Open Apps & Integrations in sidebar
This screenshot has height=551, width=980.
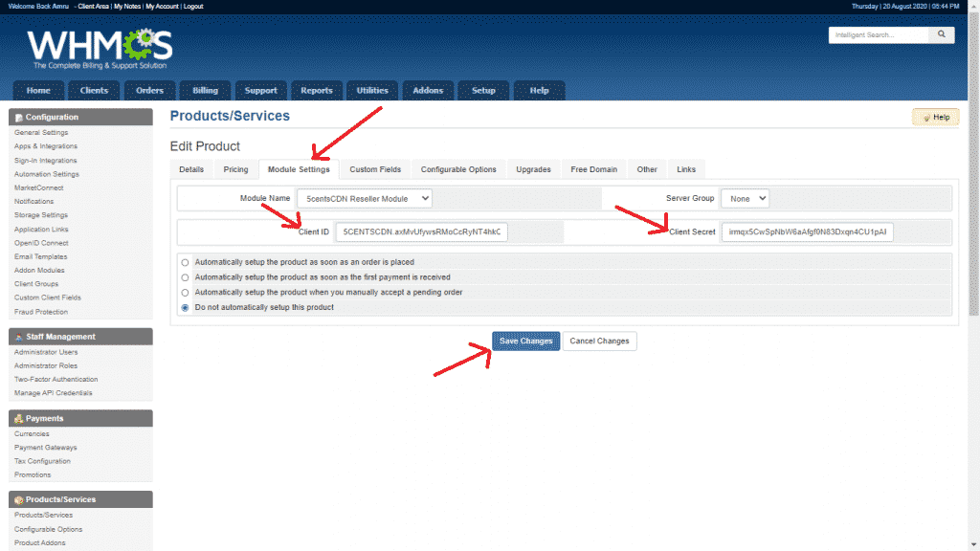pos(46,146)
